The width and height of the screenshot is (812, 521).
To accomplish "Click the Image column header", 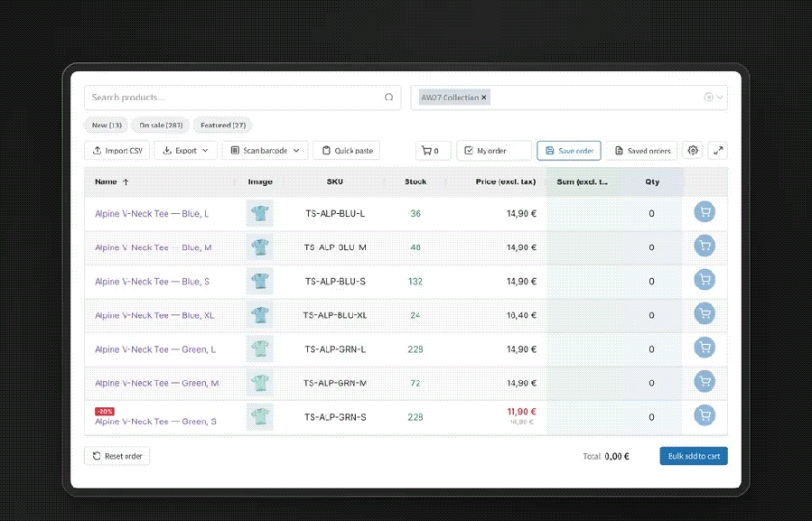I will coord(260,181).
